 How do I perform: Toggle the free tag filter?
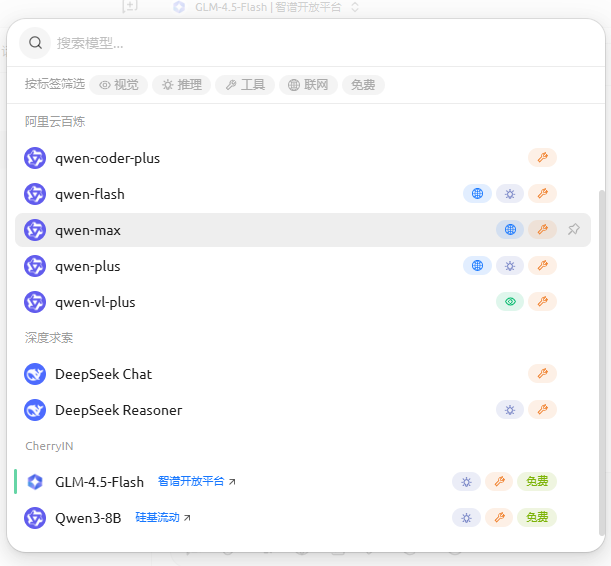[363, 85]
